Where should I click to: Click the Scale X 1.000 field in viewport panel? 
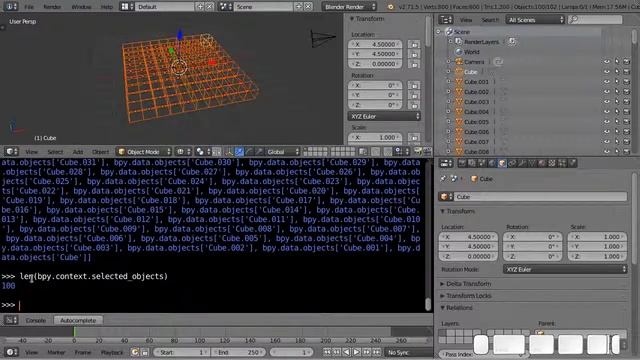pos(375,138)
